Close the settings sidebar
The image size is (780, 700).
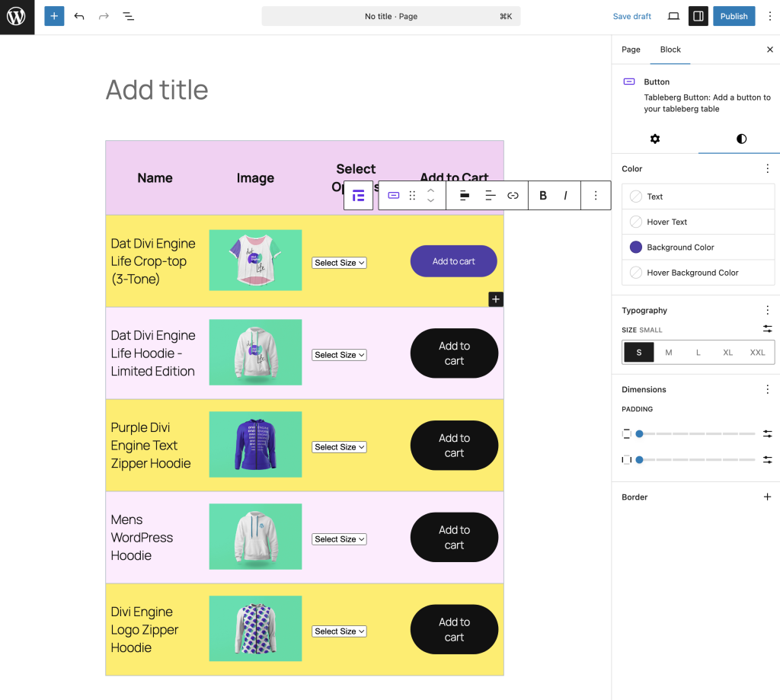[x=769, y=50]
